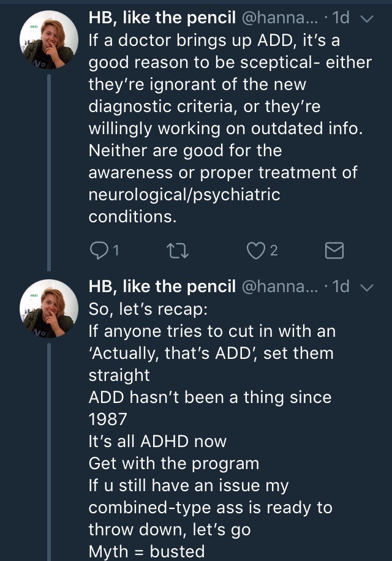Image resolution: width=392 pixels, height=561 pixels.
Task: Open the options chevron on the first tweet
Action: pos(366,19)
